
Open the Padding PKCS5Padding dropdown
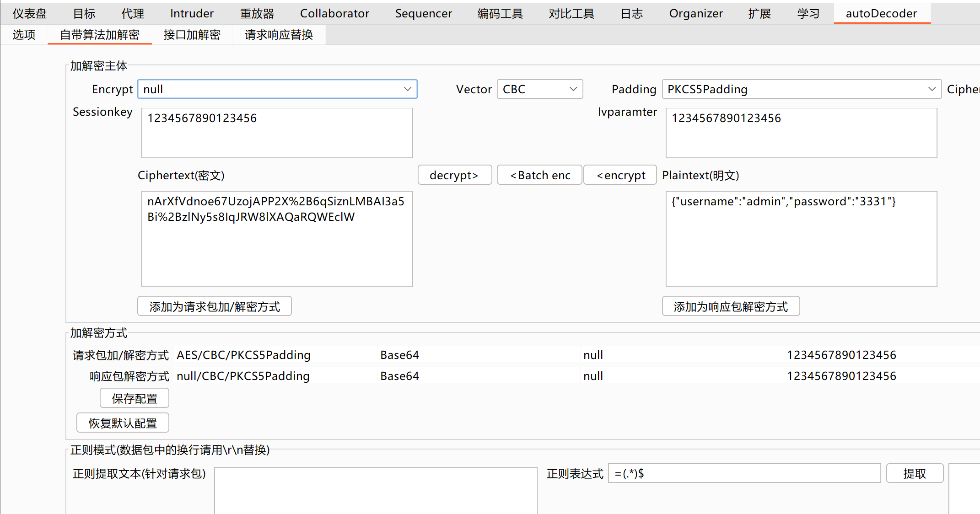tap(801, 89)
